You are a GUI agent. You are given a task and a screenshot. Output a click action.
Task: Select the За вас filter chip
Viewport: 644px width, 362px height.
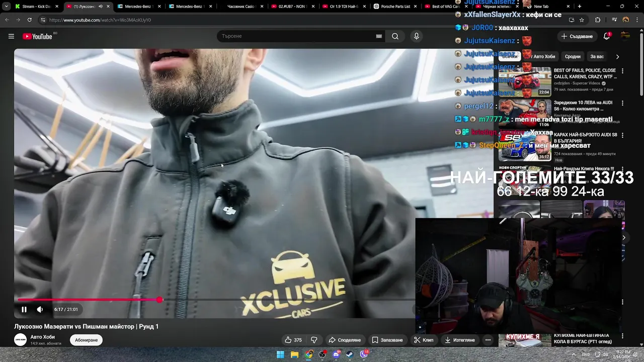pyautogui.click(x=597, y=57)
